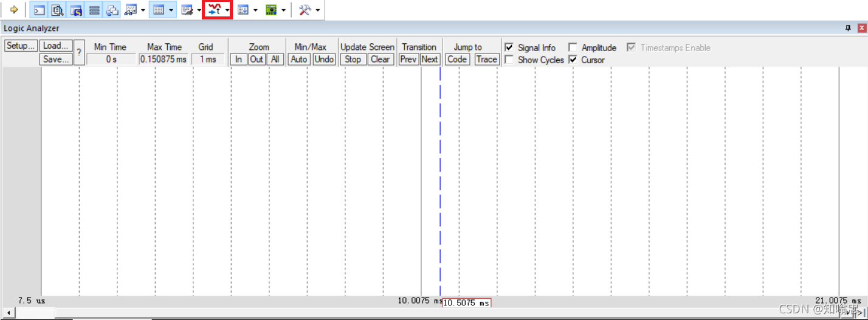Image resolution: width=868 pixels, height=320 pixels.
Task: Click the Max Time value 0.150875 ms
Action: 164,59
